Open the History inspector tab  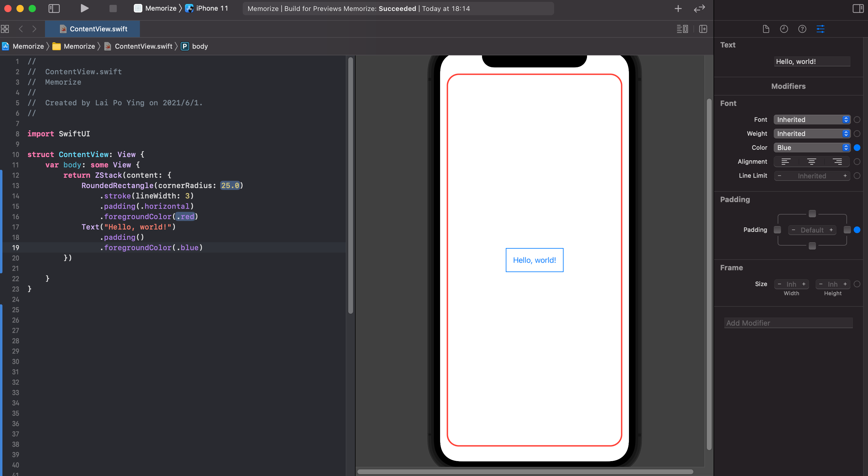784,29
